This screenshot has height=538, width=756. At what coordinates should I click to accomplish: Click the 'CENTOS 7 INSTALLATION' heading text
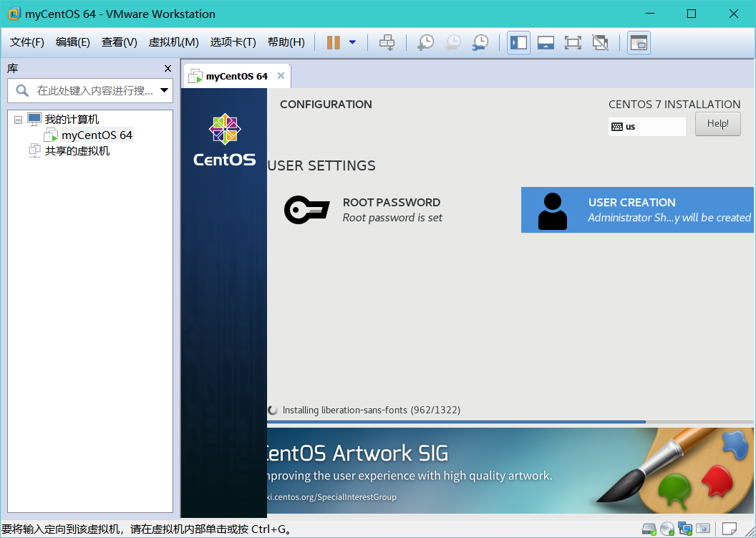click(674, 104)
